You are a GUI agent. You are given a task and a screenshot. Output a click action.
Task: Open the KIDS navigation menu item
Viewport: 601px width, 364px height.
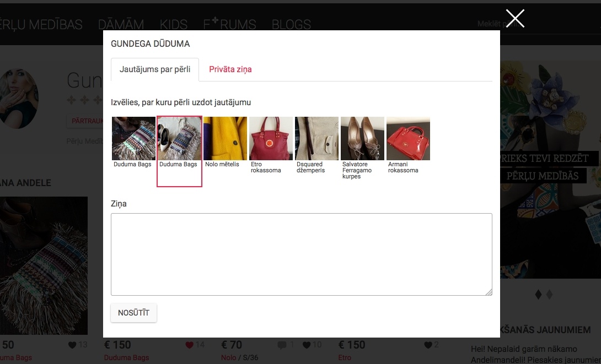pyautogui.click(x=174, y=25)
